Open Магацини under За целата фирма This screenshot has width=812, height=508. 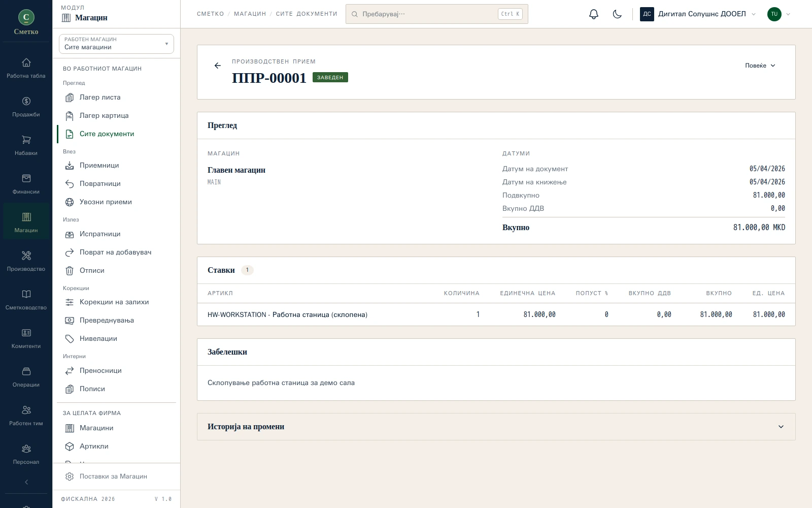116,428
